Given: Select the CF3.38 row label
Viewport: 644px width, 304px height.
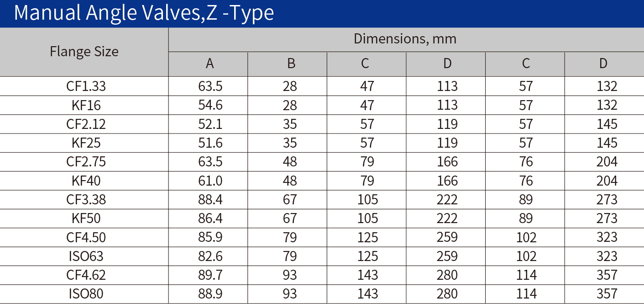Looking at the screenshot, I should coord(86,200).
